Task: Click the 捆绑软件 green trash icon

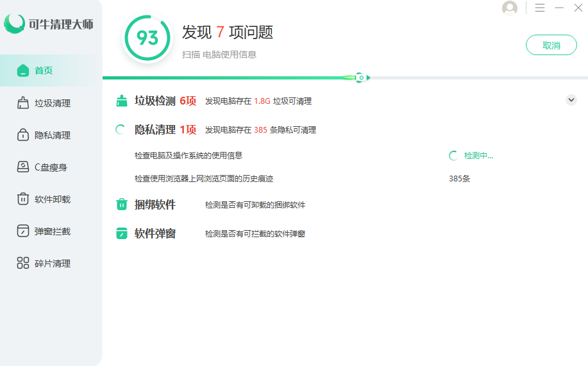Action: click(x=122, y=204)
